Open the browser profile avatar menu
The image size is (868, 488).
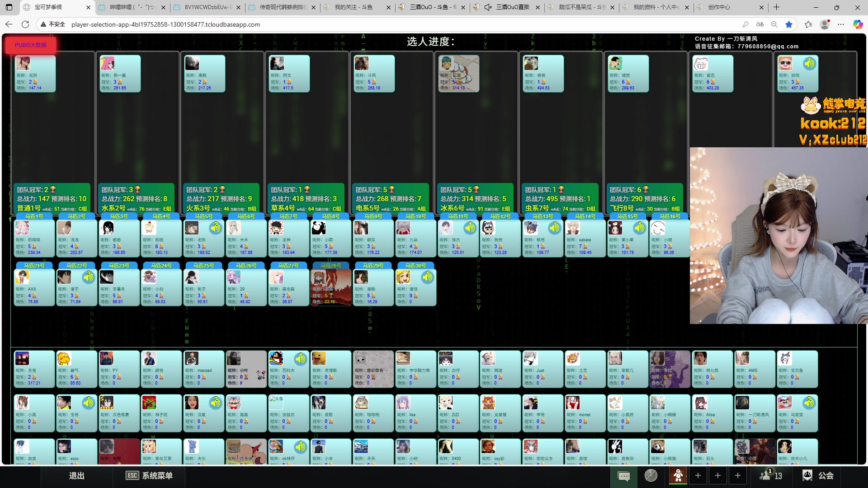coord(825,24)
